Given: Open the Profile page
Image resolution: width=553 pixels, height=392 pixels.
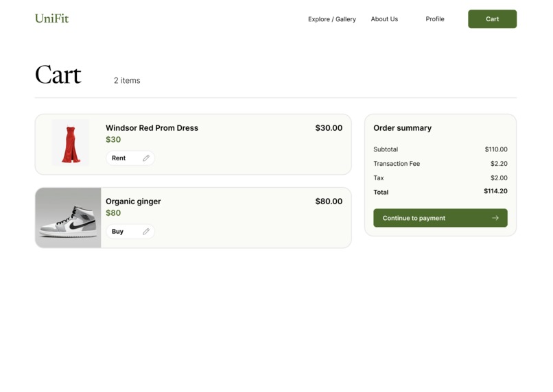Looking at the screenshot, I should coord(434,19).
